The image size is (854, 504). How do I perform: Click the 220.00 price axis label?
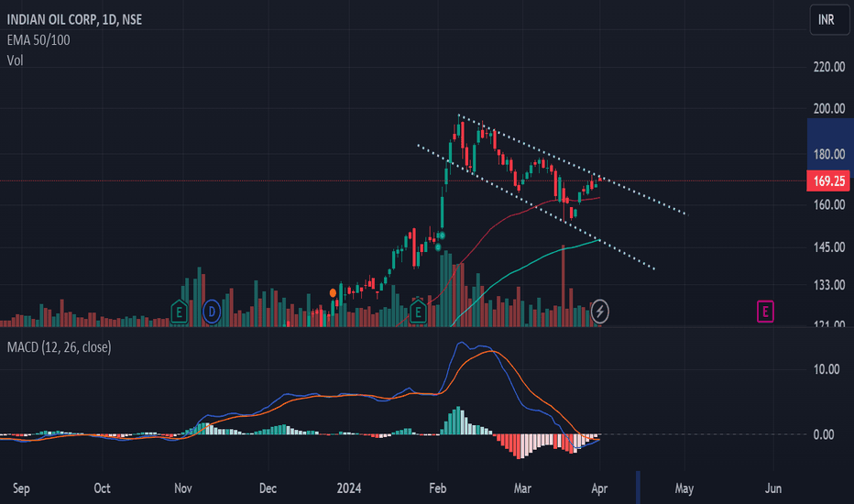coord(829,67)
